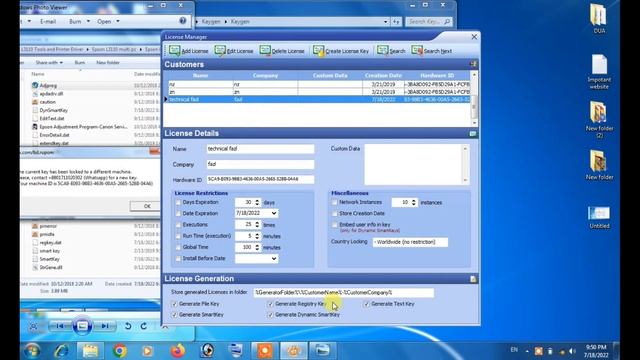Click License Details section header icon
Image resolution: width=640 pixels, height=360 pixels.
(x=473, y=133)
